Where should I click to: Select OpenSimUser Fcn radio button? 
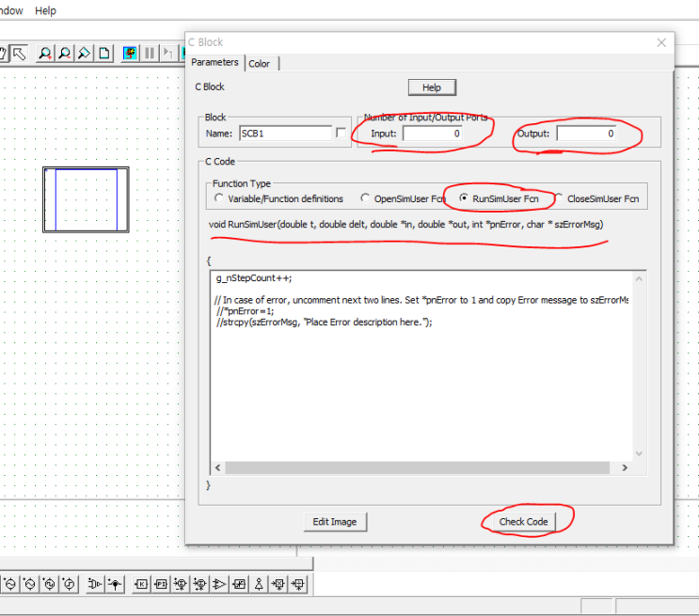pyautogui.click(x=365, y=198)
